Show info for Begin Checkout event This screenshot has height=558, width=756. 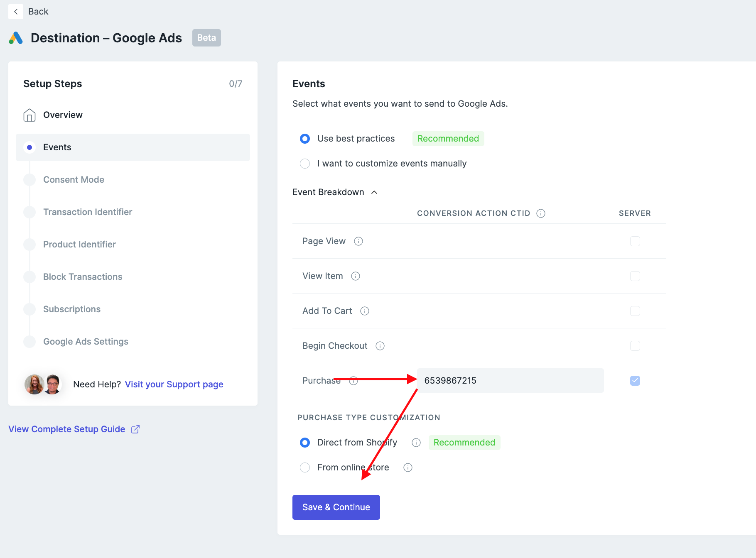click(x=380, y=346)
